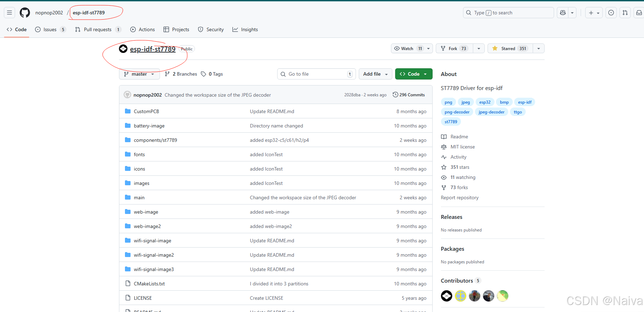Click the first contributor avatar
The width and height of the screenshot is (644, 312).
pyautogui.click(x=447, y=296)
